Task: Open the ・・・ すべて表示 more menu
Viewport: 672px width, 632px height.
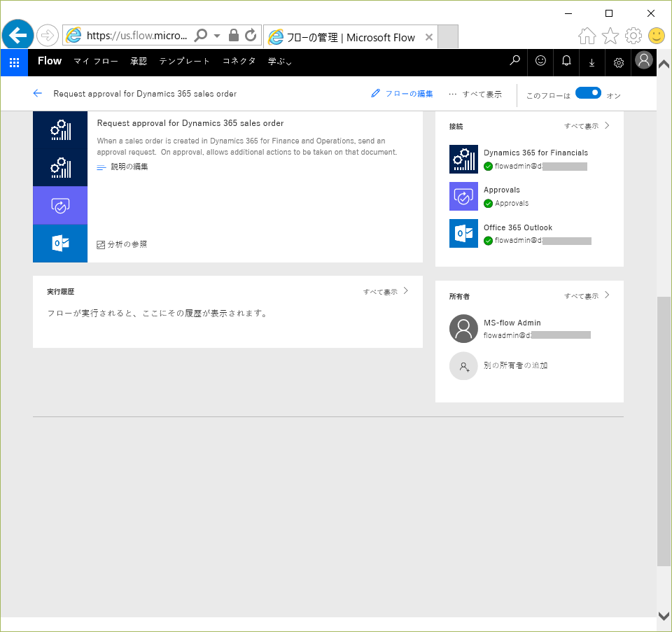Action: click(x=475, y=94)
